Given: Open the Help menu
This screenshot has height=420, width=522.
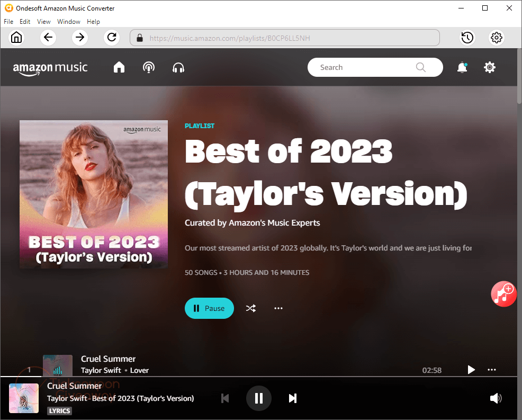Looking at the screenshot, I should click(93, 22).
